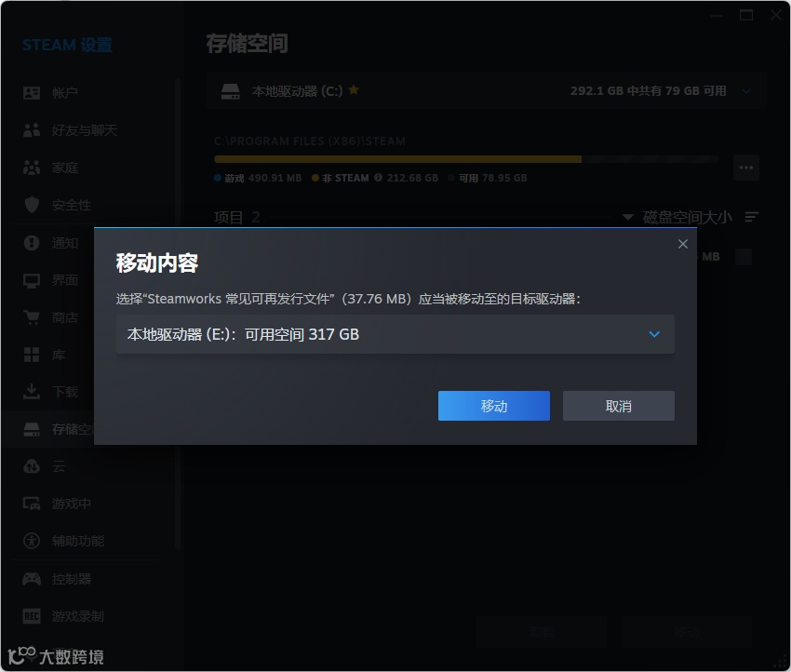791x672 pixels.
Task: Click the sort order lines icon
Action: point(752,217)
